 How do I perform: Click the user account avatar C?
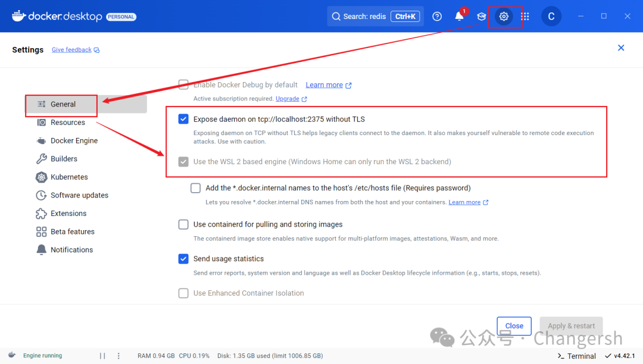point(551,17)
